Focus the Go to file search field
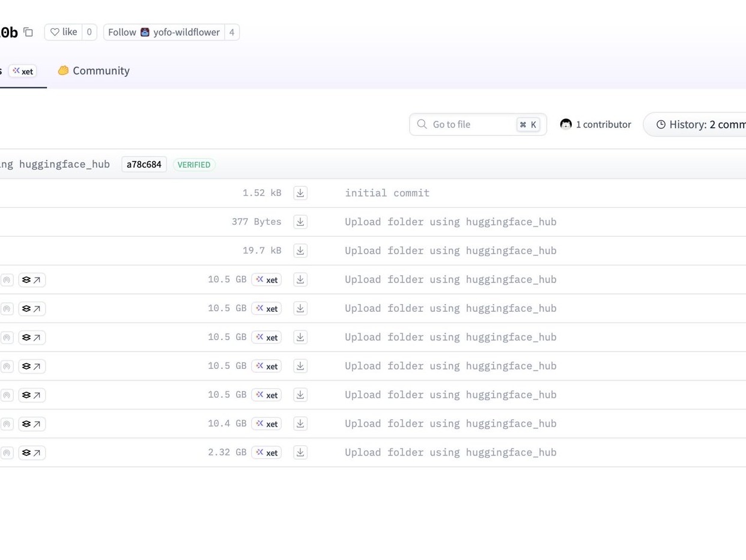 click(x=472, y=124)
